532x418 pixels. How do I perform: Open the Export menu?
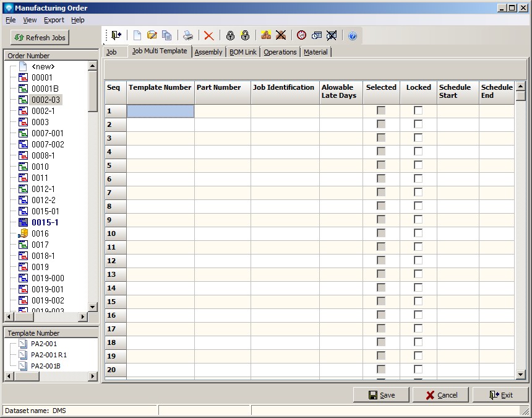pos(54,20)
